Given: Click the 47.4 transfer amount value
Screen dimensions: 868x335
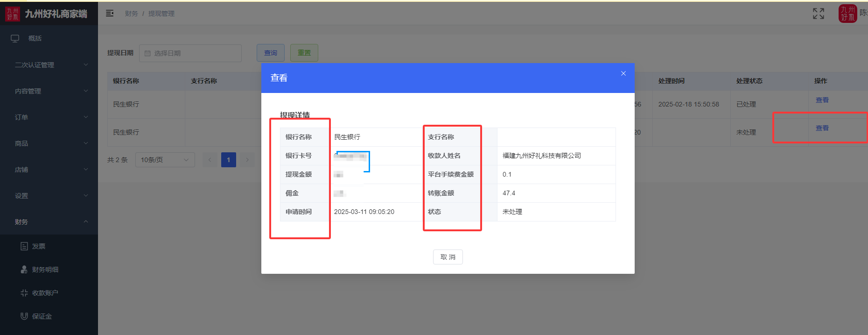Looking at the screenshot, I should (509, 193).
